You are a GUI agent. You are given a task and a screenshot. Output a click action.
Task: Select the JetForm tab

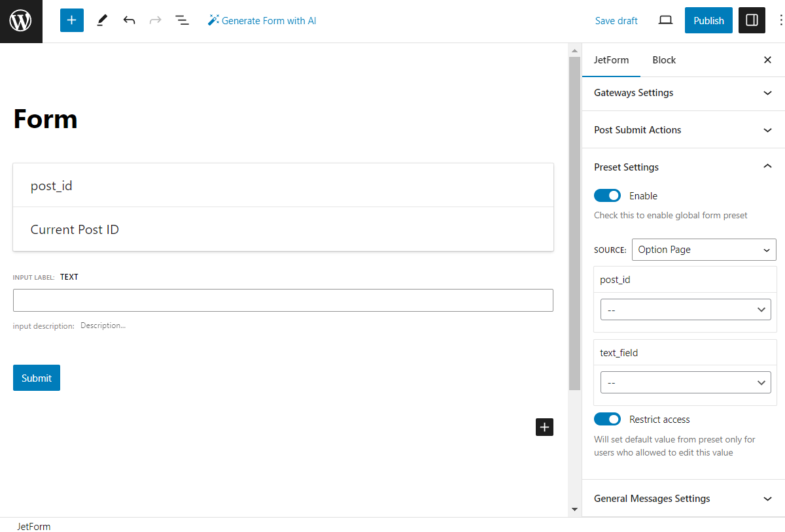tap(611, 60)
